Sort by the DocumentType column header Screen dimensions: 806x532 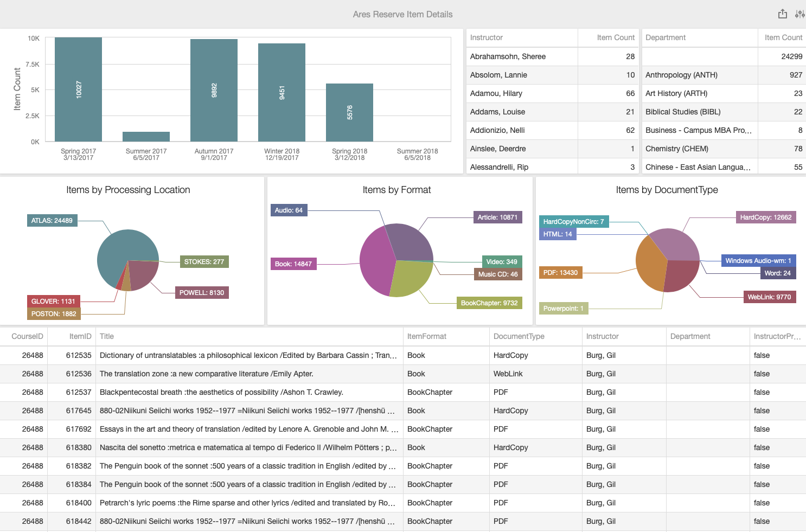519,336
